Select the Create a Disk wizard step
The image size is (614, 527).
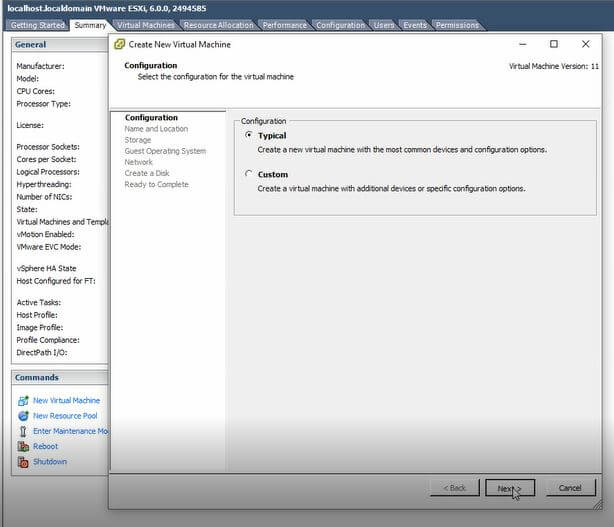pos(147,173)
